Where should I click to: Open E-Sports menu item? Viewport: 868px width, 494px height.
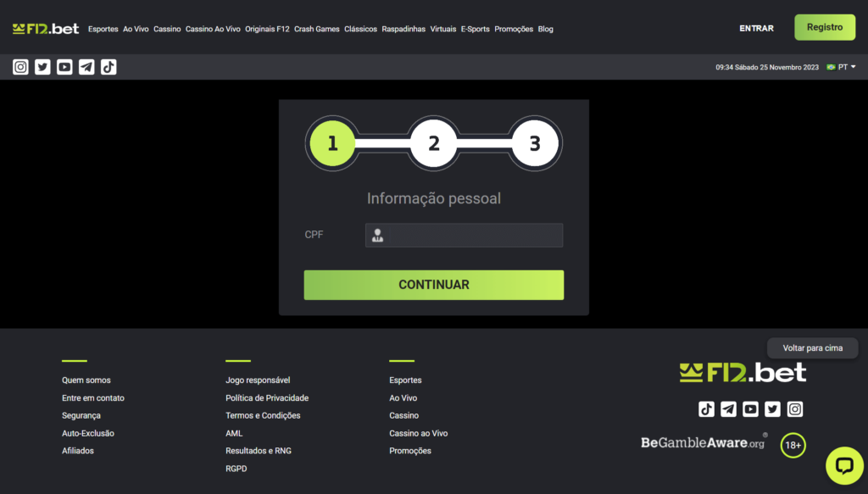click(x=475, y=29)
